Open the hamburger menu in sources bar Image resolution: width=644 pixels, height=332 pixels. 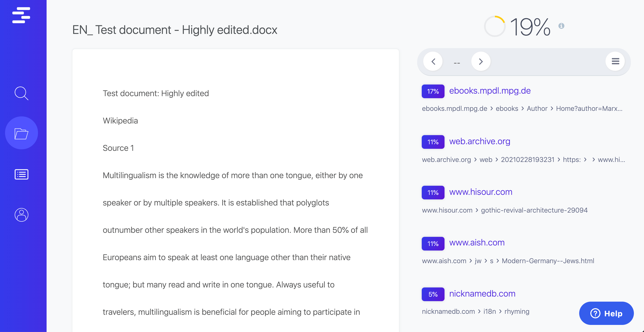click(x=615, y=61)
